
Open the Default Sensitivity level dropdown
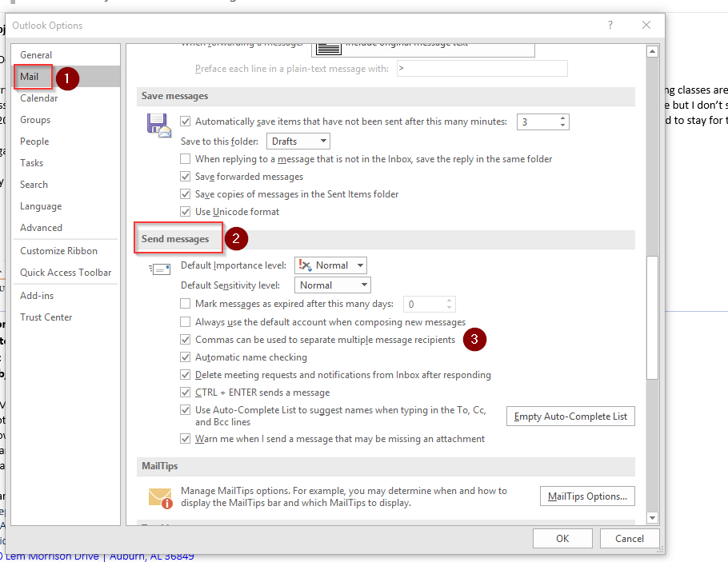[x=332, y=285]
